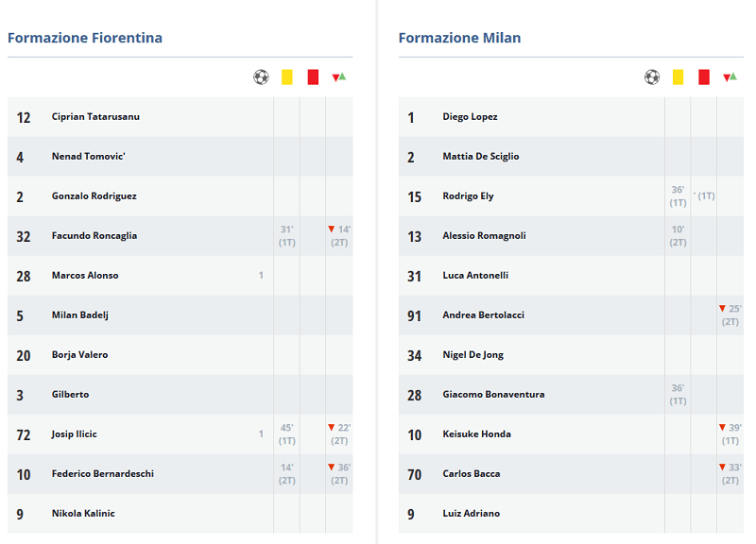Click the yellow card icon in Fiorentina header
756x544 pixels.
point(287,77)
